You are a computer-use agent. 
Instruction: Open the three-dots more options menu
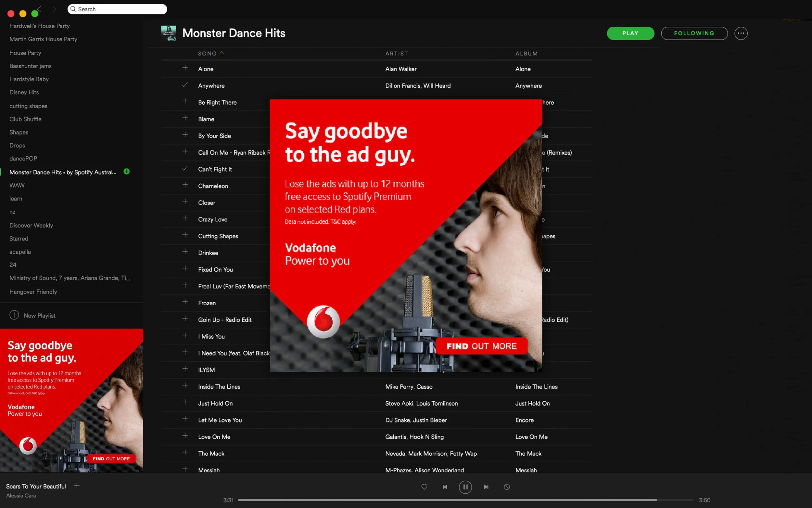click(741, 33)
